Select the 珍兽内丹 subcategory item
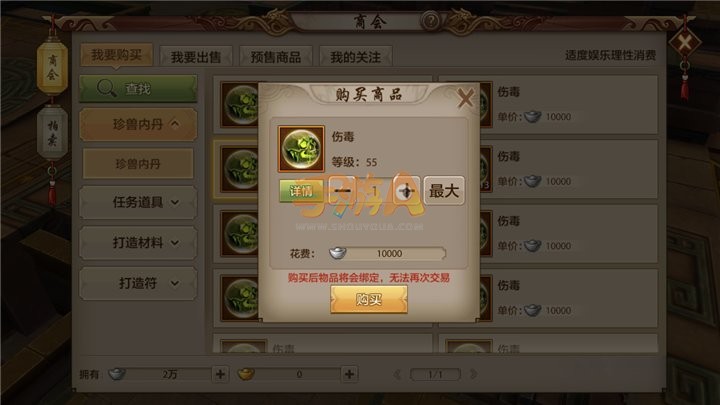The height and width of the screenshot is (405, 720). click(138, 163)
